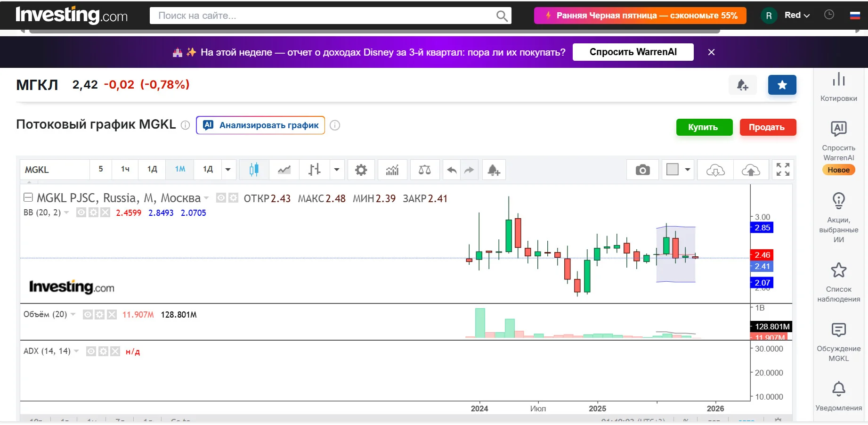This screenshot has height=425, width=868.
Task: Select the bar chart style icon
Action: click(314, 170)
